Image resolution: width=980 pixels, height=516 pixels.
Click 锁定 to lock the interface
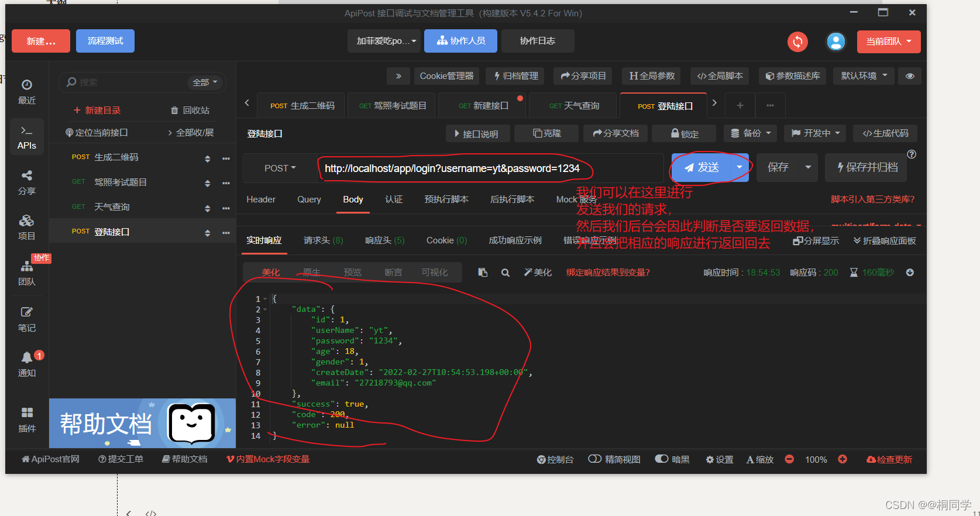[x=684, y=133]
